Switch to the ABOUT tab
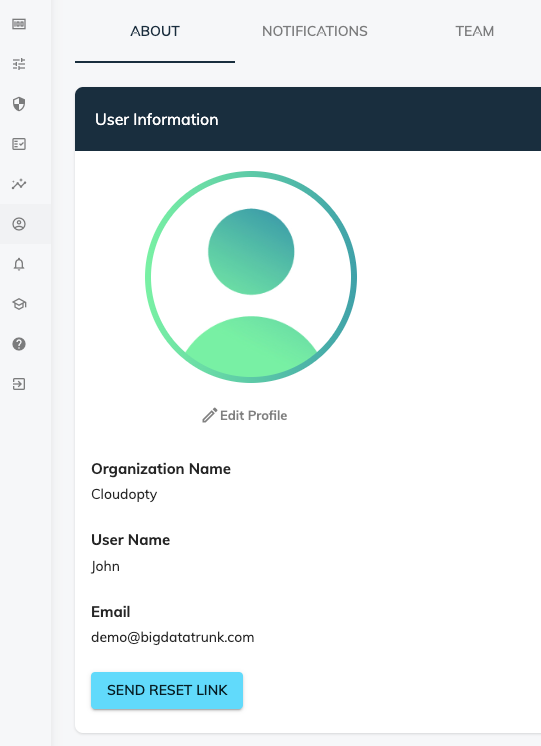Screen dimensions: 541x746 coord(155,31)
